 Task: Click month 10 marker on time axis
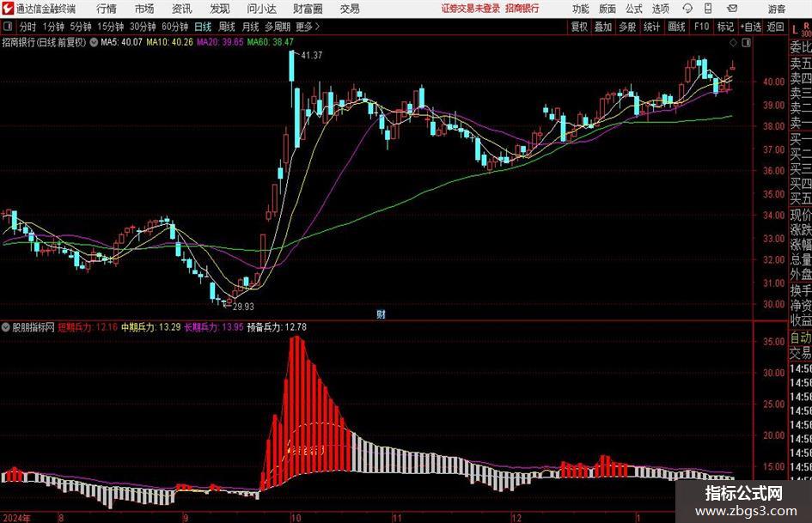296,518
